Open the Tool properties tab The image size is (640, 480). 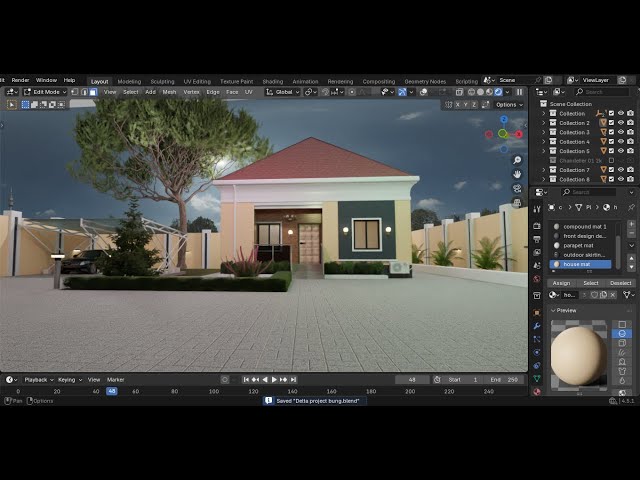click(x=537, y=209)
